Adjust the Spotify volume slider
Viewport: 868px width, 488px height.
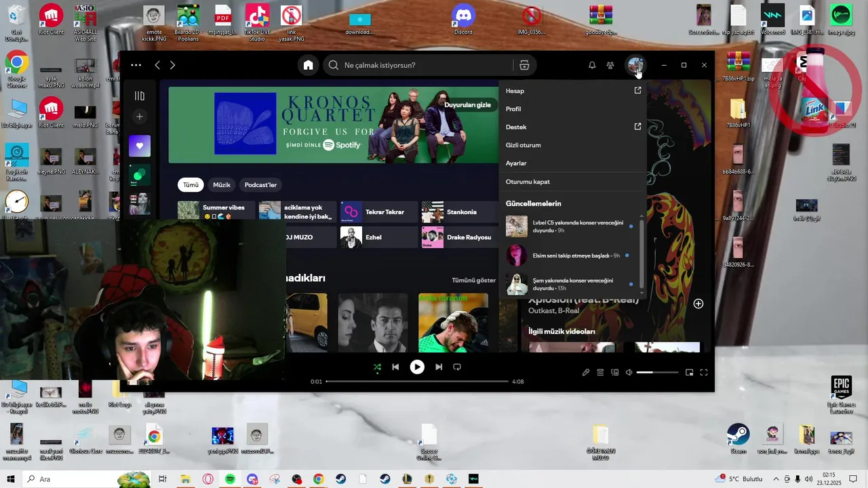point(657,372)
